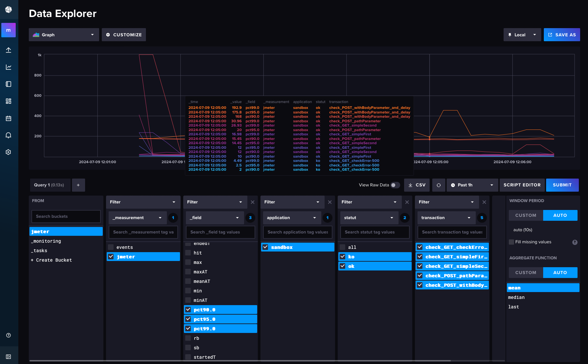The image size is (588, 364).
Task: Enable Fill missing values checkbox
Action: [x=511, y=242]
